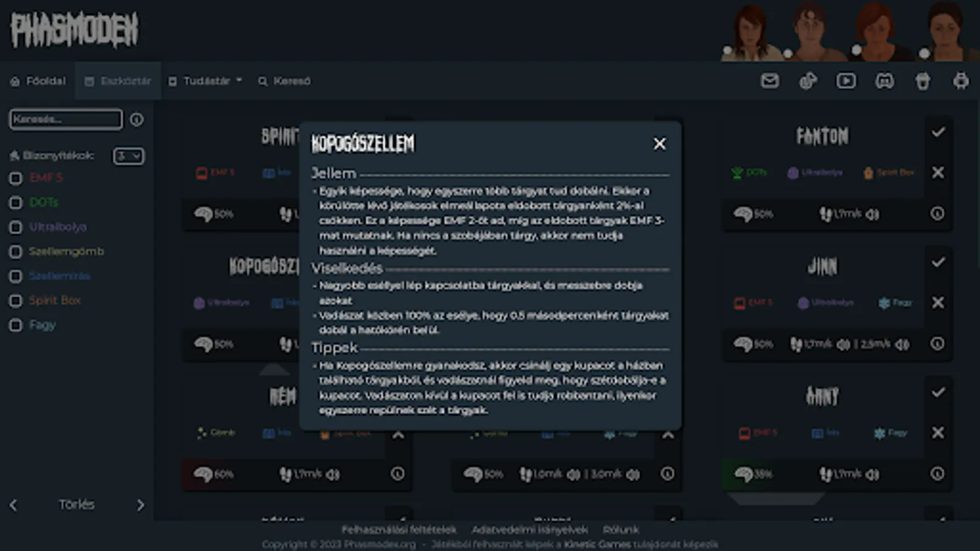Click the Viselkedés heading in the popup
Screen dimensions: 980x551
coord(347,268)
